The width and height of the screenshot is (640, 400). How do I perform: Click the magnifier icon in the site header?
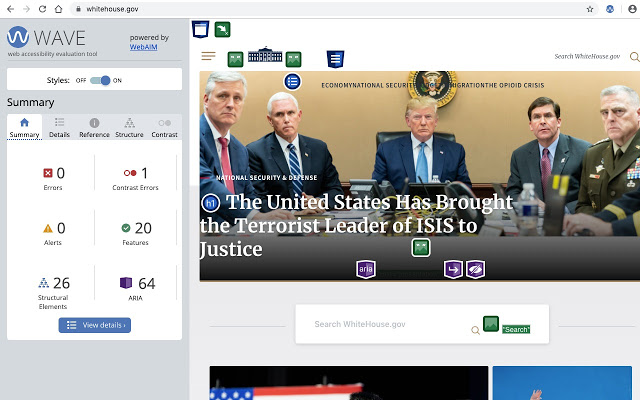tap(631, 58)
